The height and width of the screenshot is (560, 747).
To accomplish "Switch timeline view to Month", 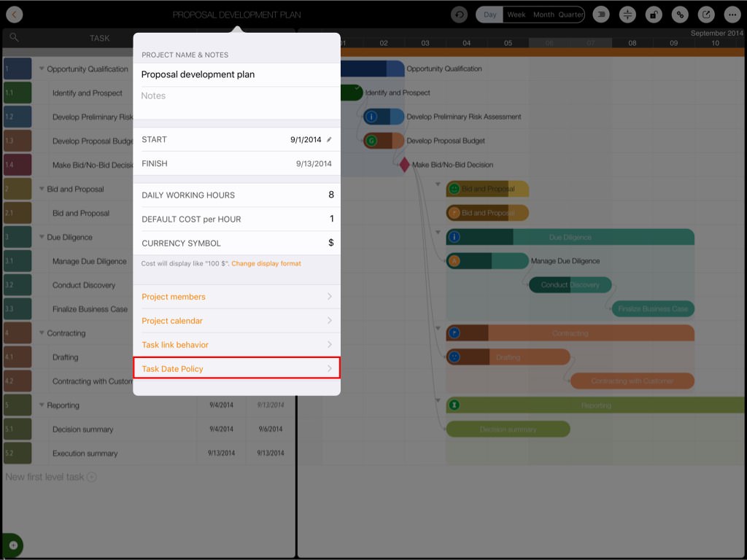I will (543, 15).
